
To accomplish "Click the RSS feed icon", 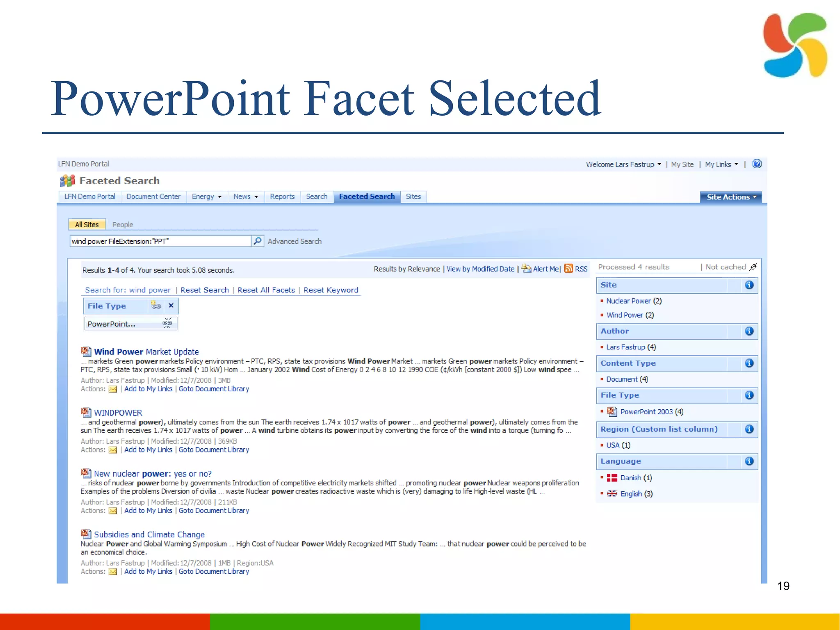I will tap(568, 268).
